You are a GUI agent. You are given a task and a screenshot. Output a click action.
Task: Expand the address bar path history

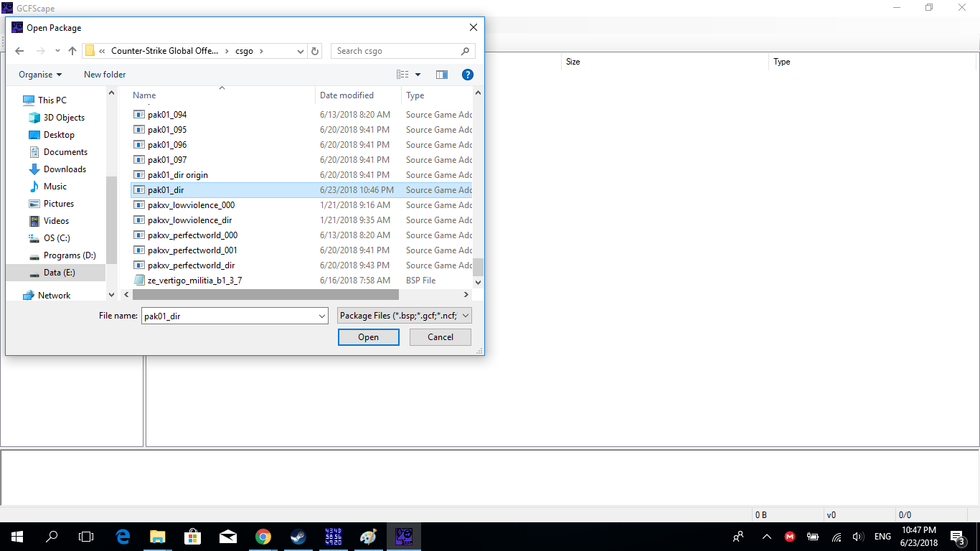tap(301, 51)
